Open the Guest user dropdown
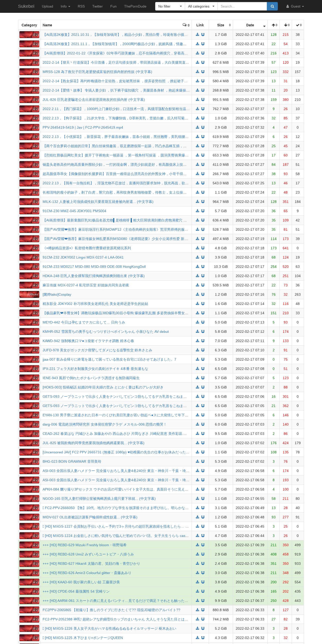Image resolution: width=322 pixels, height=644 pixels. pos(295,6)
